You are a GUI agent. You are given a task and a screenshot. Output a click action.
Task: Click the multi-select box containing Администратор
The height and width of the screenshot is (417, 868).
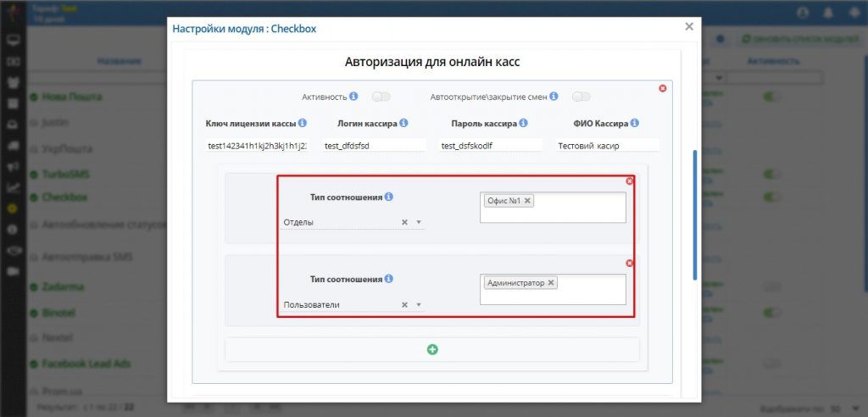(x=553, y=289)
